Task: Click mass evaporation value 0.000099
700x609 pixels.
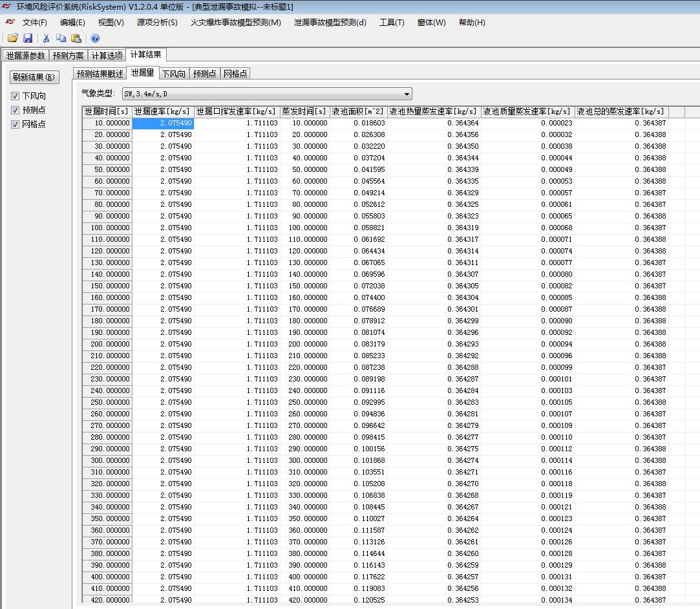Action: tap(527, 367)
